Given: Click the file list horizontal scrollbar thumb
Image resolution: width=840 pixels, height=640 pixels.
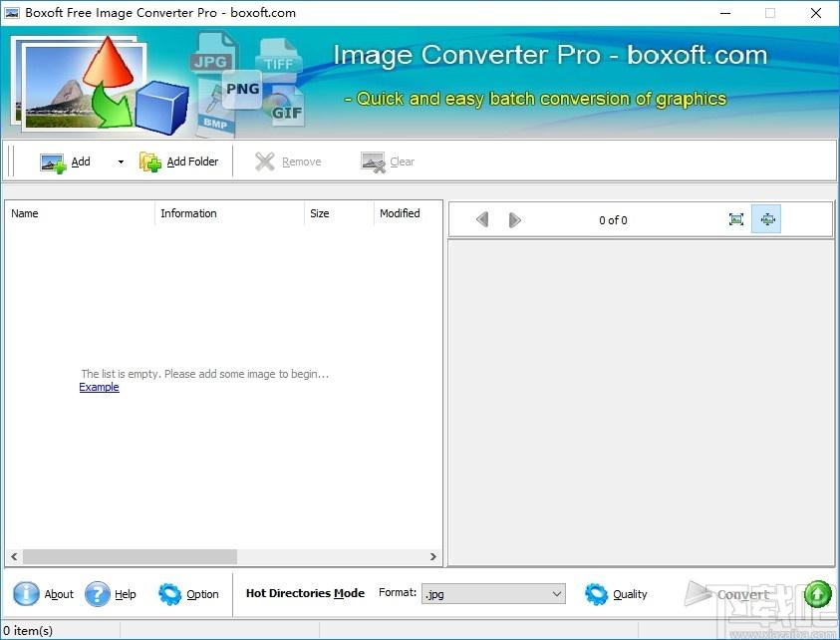Looking at the screenshot, I should [130, 557].
